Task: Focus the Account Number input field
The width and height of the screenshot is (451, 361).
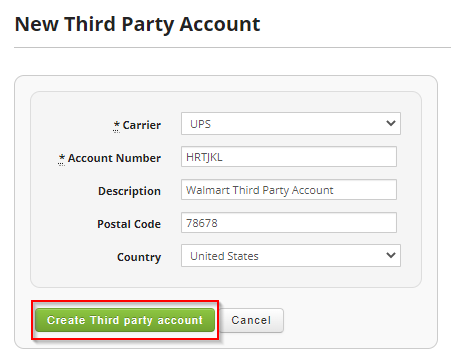Action: click(289, 156)
